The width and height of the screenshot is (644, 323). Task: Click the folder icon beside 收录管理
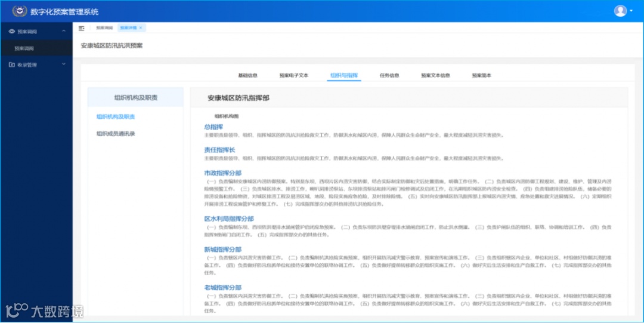click(x=11, y=64)
